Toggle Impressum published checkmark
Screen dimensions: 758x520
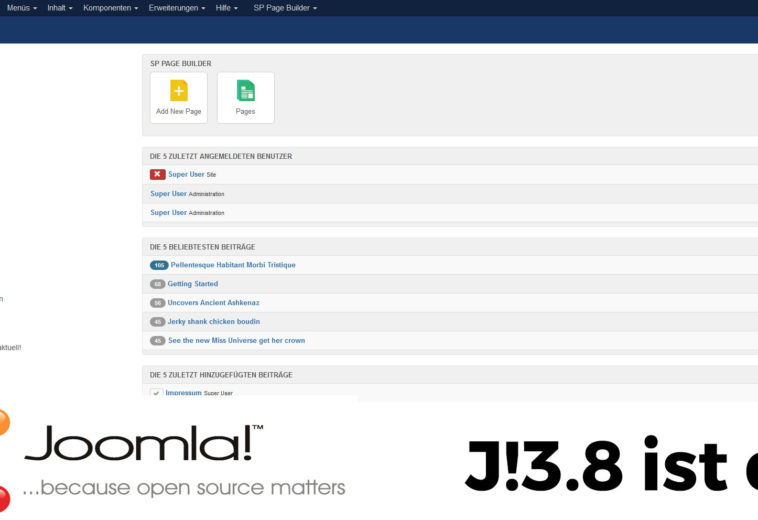pyautogui.click(x=156, y=393)
